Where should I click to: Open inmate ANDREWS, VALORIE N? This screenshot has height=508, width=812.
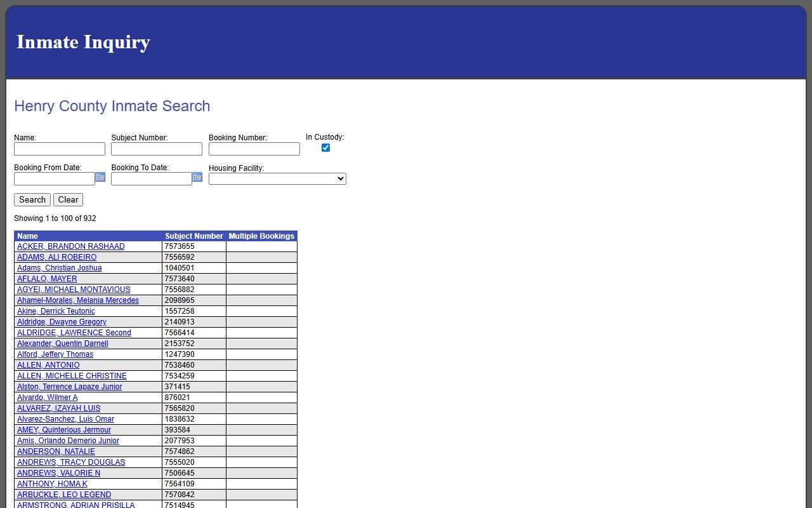click(59, 473)
